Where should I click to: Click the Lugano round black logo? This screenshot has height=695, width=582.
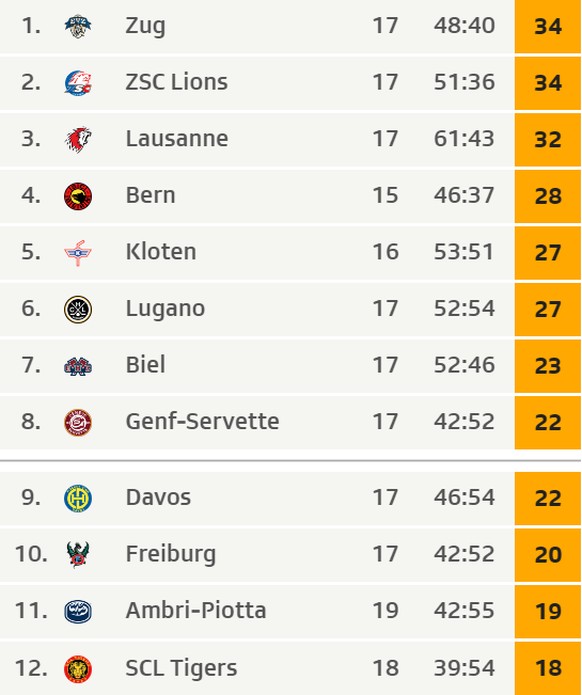coord(78,309)
